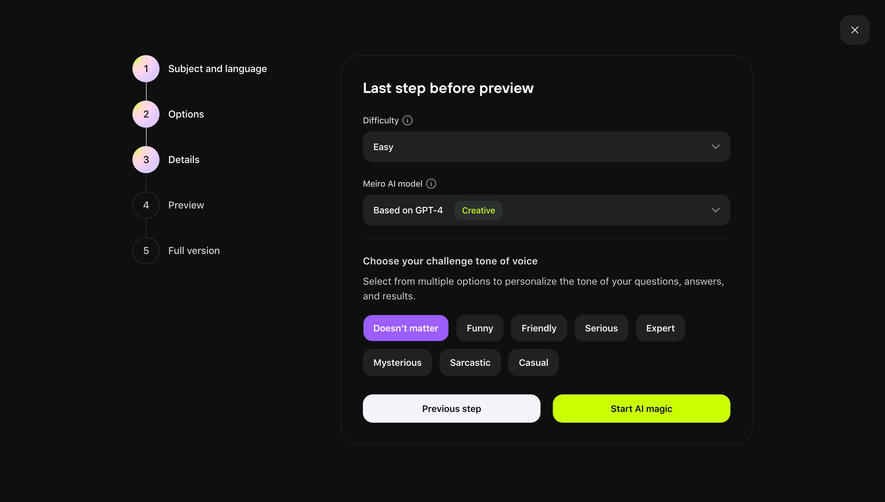
Task: Select the Mysterious tone option
Action: tap(397, 363)
